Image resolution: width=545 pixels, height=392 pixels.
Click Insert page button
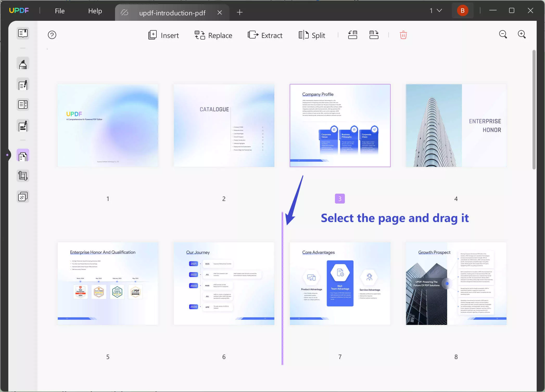(163, 35)
